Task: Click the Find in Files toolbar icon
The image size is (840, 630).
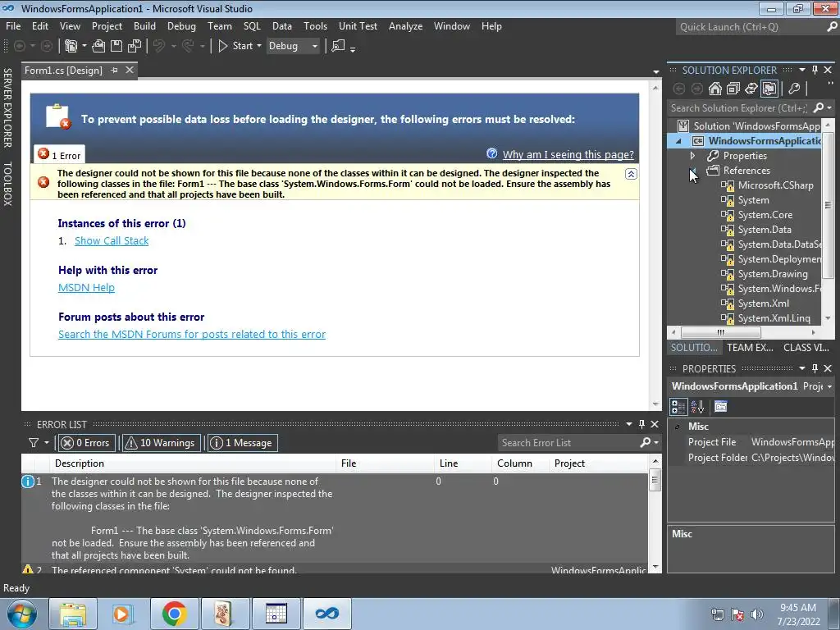Action: pyautogui.click(x=338, y=46)
